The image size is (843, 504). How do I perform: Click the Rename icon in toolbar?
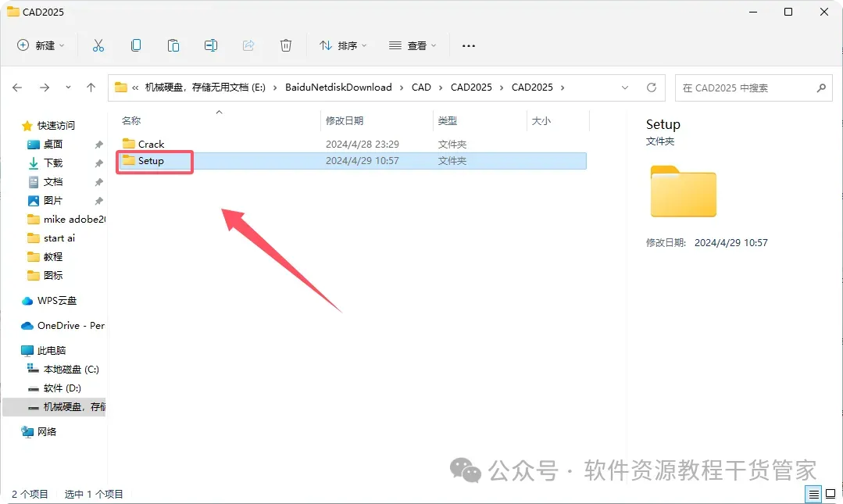(x=211, y=46)
